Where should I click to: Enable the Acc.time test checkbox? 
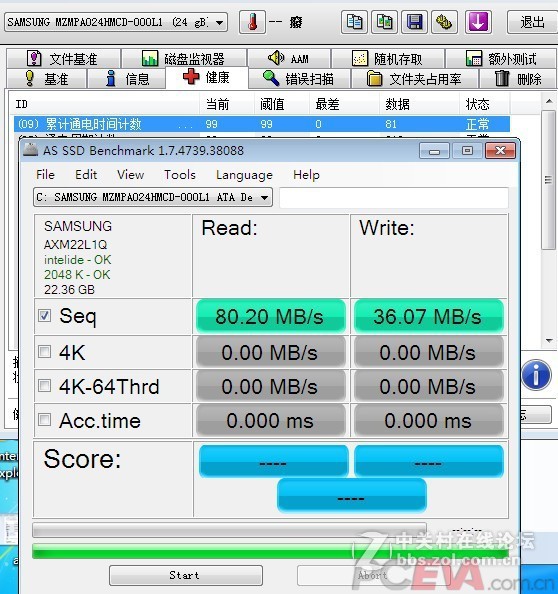coord(44,420)
